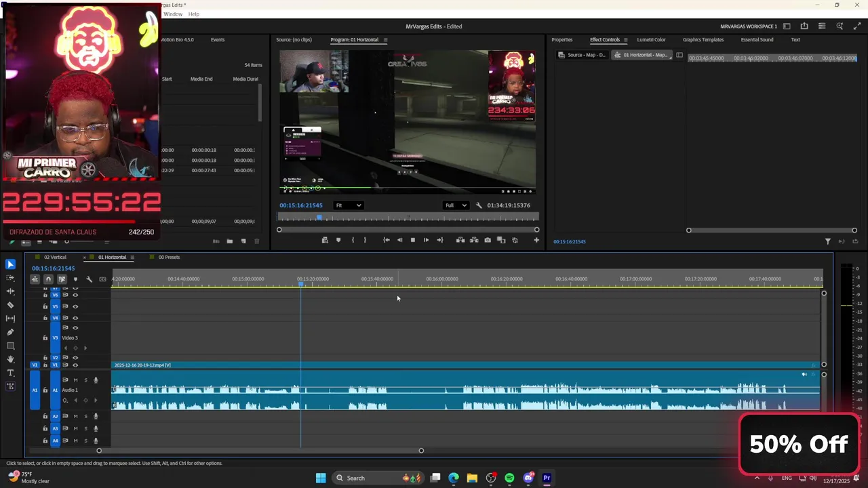868x488 pixels.
Task: Click the Add Marker icon in the timeline header
Action: point(75,279)
